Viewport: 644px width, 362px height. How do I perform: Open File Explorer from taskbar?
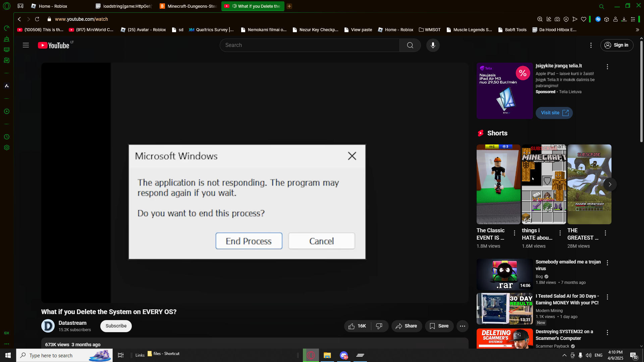pos(327,355)
